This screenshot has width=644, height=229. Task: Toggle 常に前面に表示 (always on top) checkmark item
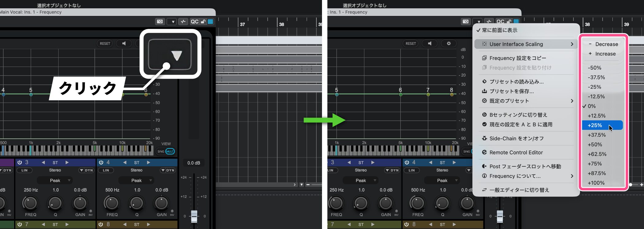(x=499, y=30)
